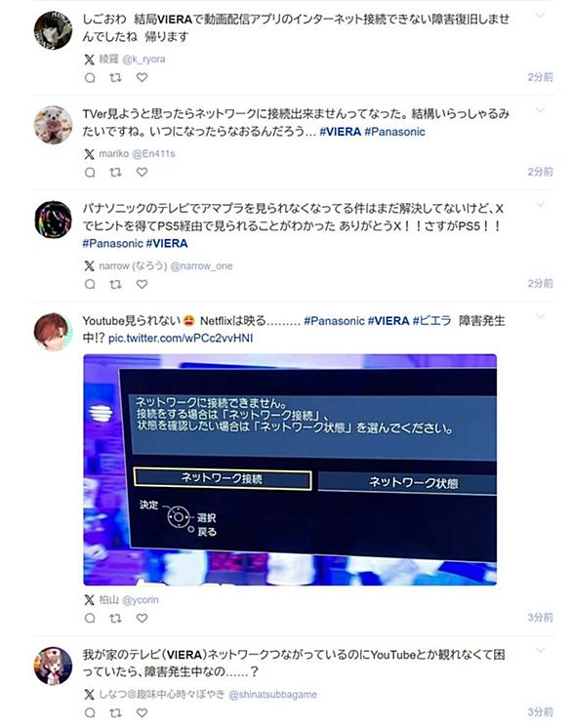Open the VIERA network error photo
This screenshot has height=728, width=572.
click(x=290, y=469)
